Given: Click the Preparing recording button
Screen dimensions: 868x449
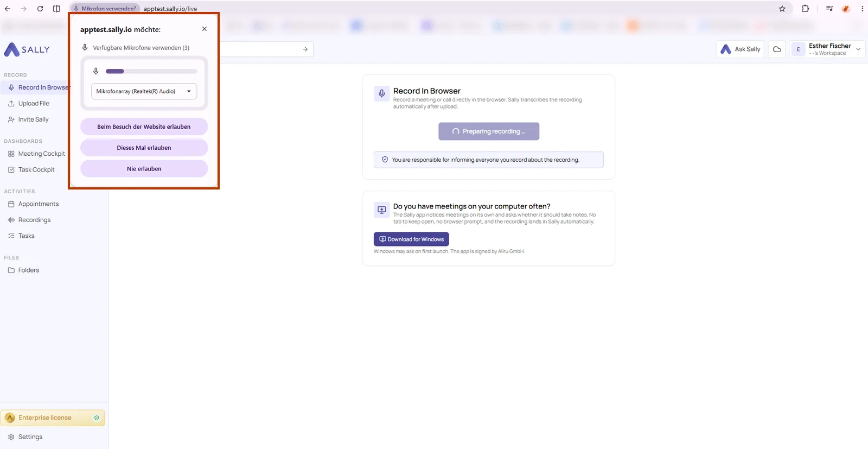Looking at the screenshot, I should [x=489, y=131].
